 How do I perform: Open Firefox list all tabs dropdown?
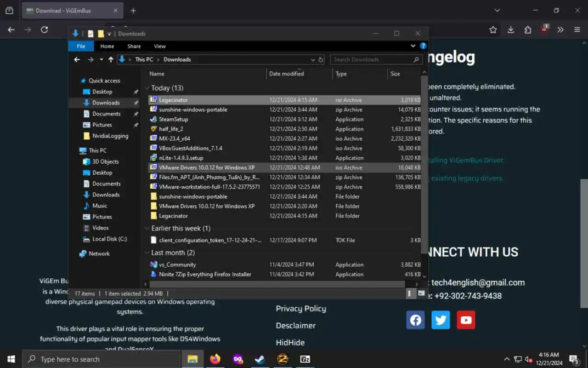click(497, 11)
